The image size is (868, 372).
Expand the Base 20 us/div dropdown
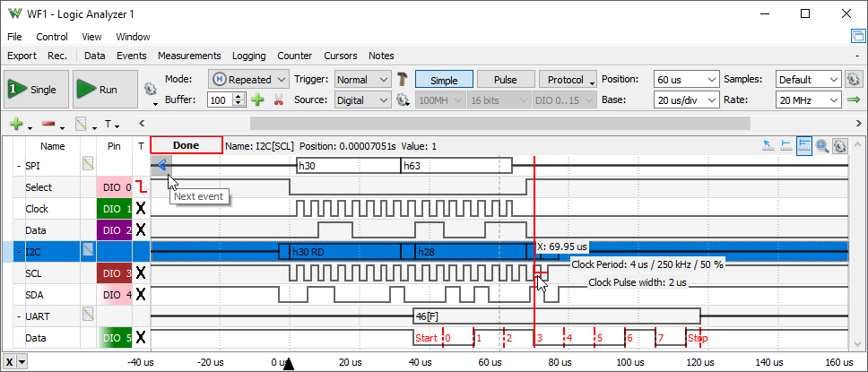tap(686, 100)
